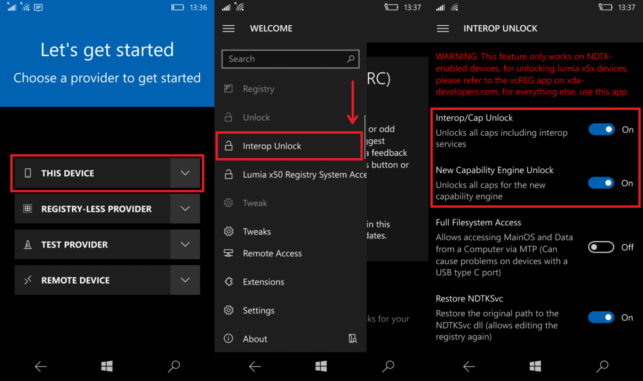Click the gear icon beside Tweak

tap(228, 203)
